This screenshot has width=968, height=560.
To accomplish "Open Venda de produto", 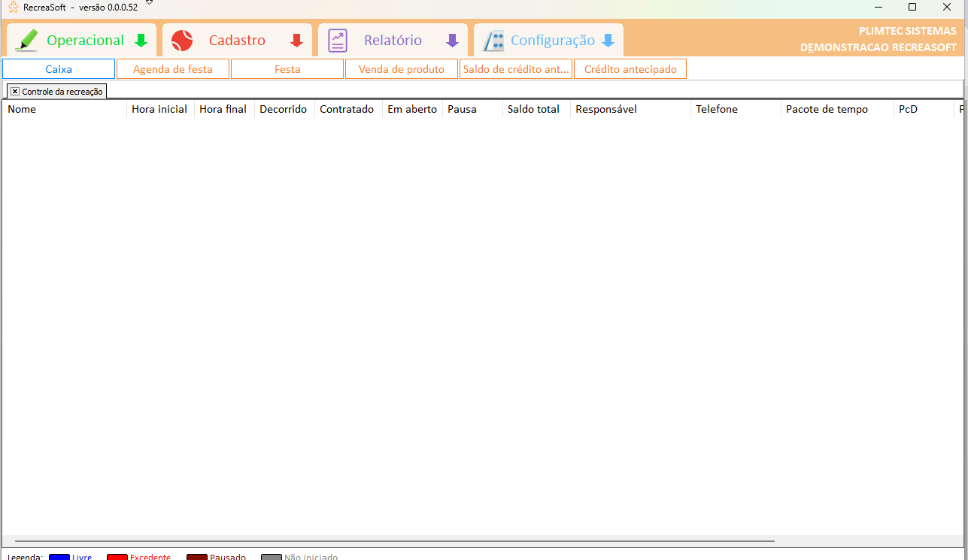I will [x=402, y=69].
